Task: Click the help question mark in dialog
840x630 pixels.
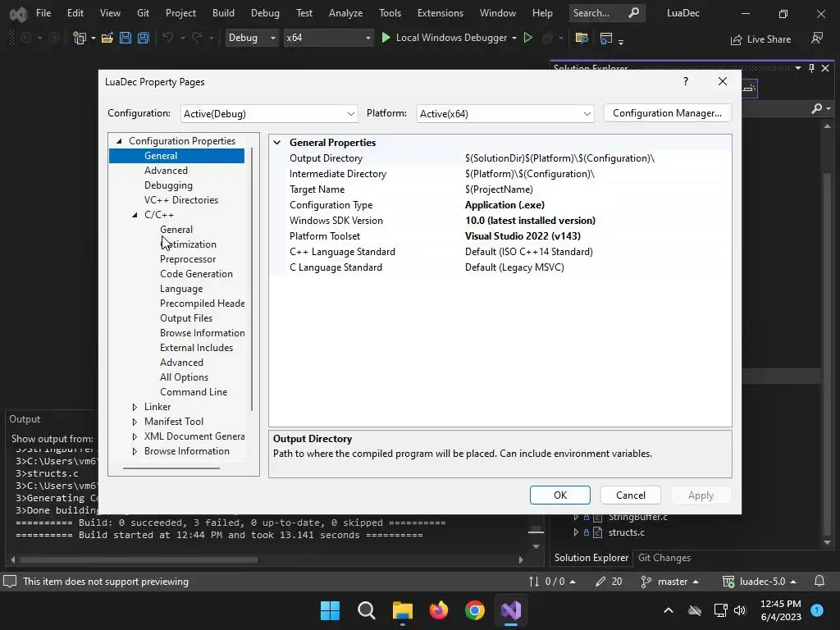Action: coord(686,81)
